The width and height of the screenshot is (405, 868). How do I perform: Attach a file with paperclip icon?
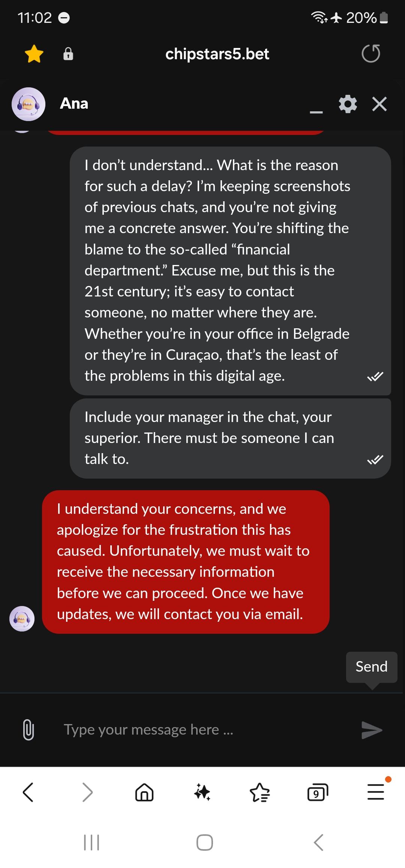coord(28,730)
